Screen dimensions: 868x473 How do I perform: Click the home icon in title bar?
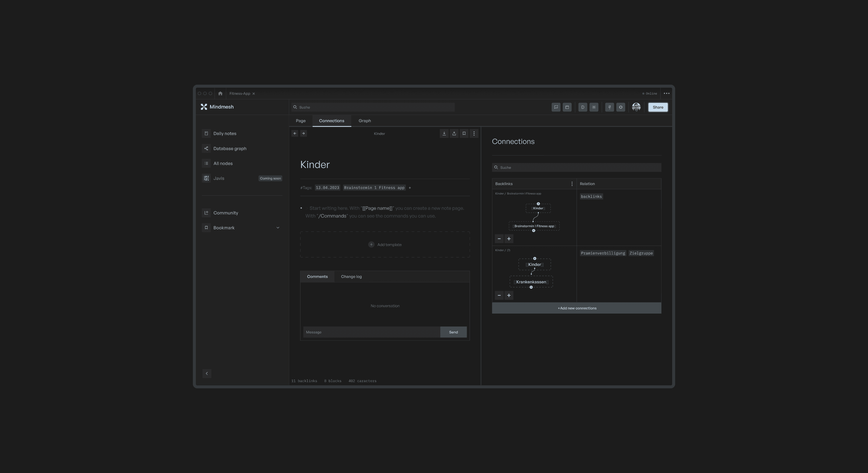(x=220, y=94)
